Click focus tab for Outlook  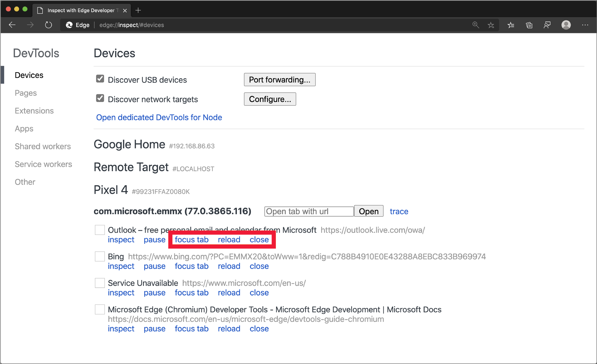191,239
